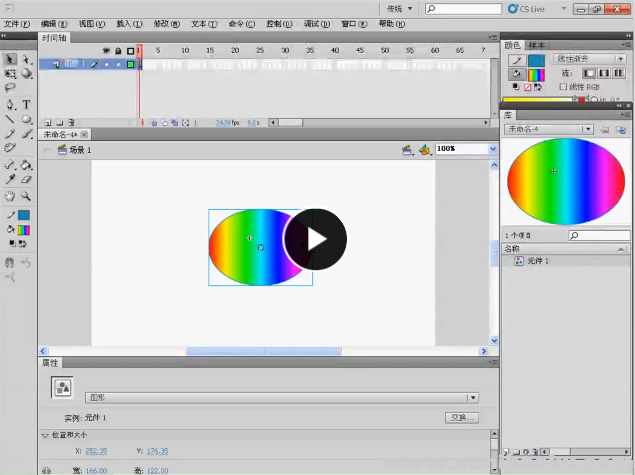Click the new layer icon in timeline
The height and width of the screenshot is (475, 635).
click(46, 123)
